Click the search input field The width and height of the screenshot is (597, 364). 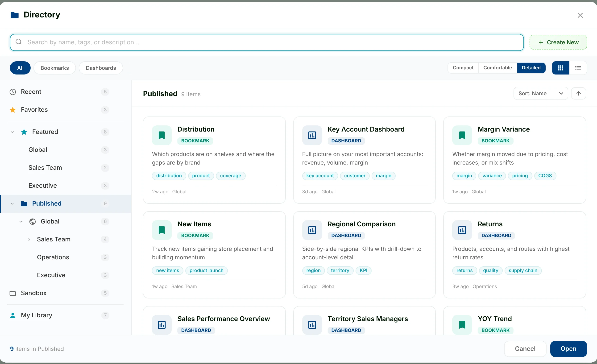(267, 42)
